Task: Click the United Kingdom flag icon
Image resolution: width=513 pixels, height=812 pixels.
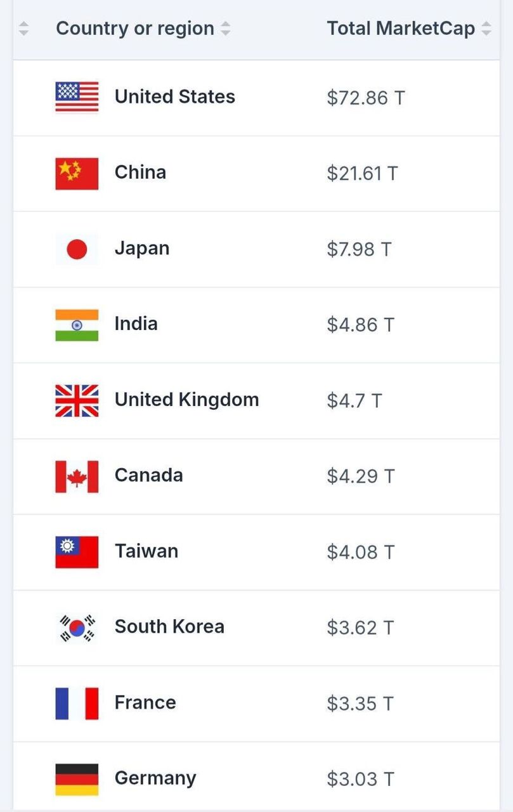Action: (x=77, y=400)
